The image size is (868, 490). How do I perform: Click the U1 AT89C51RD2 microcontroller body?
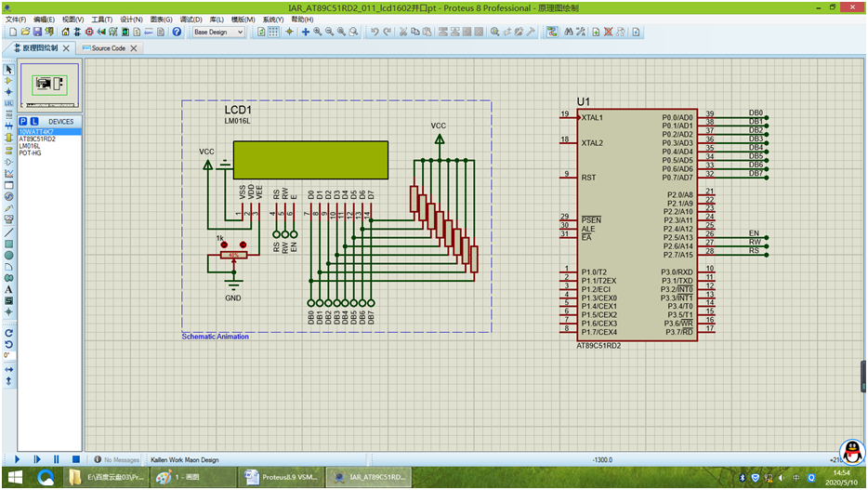(638, 224)
